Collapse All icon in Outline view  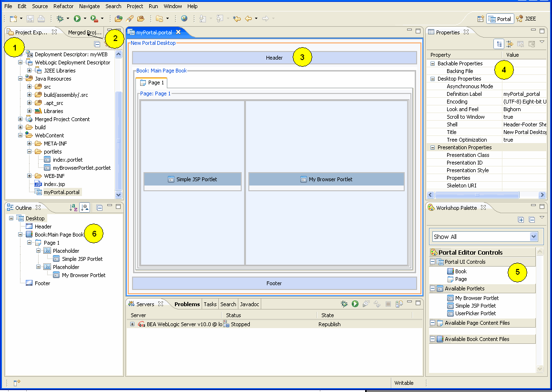point(100,208)
